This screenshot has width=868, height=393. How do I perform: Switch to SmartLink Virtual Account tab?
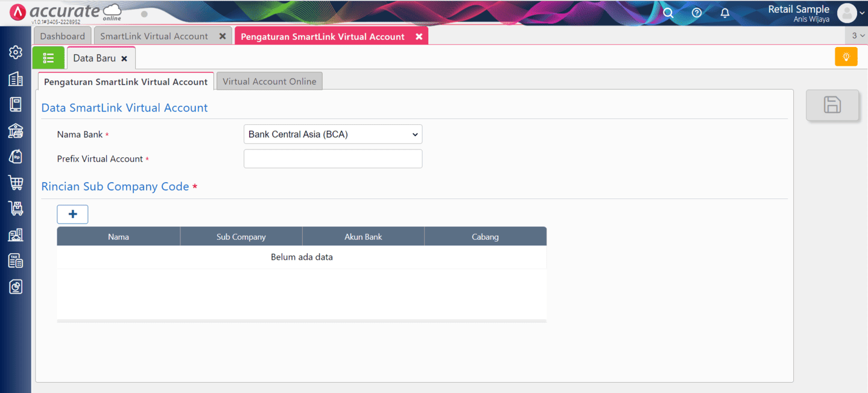(x=154, y=36)
